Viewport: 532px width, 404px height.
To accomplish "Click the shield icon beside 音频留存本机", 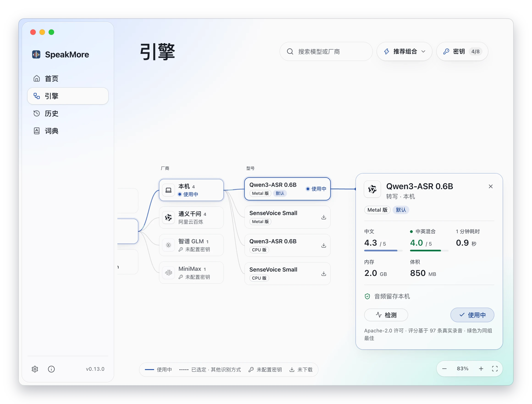I will pos(367,296).
